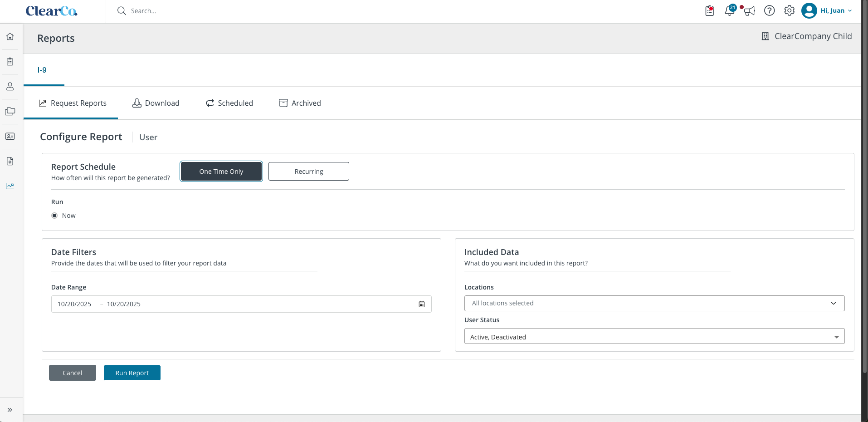Click the Download tray icon
Image resolution: width=868 pixels, height=422 pixels.
point(137,103)
